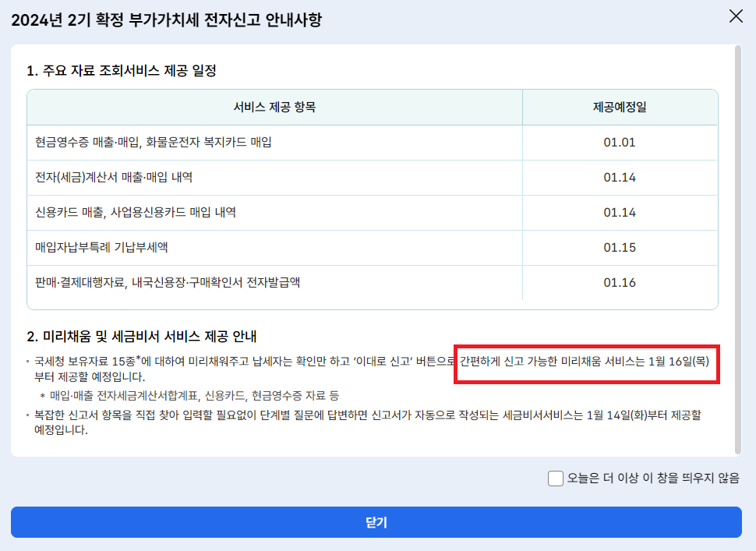Select section heading 2. 미리채움 및 세금비서 서비스 제공 안내
Screen dimensions: 756x551
(x=140, y=337)
